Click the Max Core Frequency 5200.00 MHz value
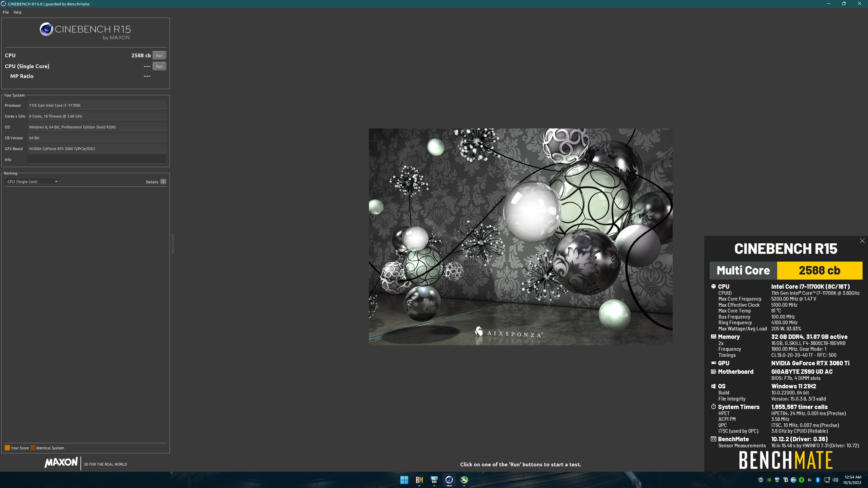The width and height of the screenshot is (868, 488). tap(794, 299)
